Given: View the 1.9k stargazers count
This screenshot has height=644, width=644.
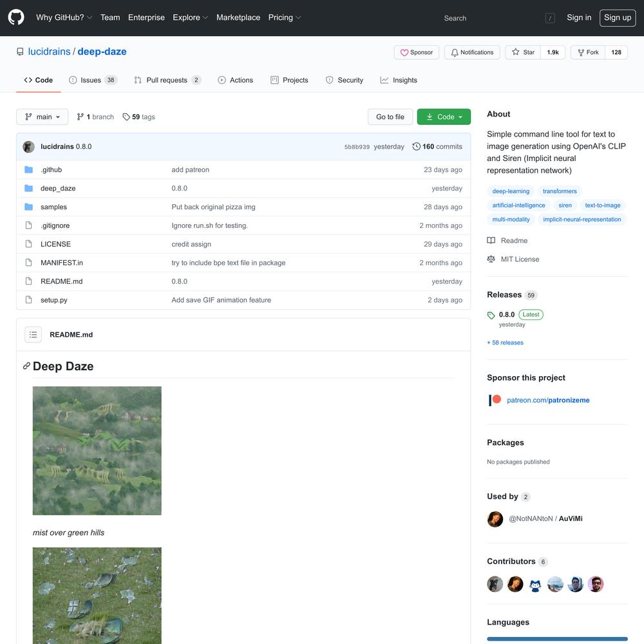Looking at the screenshot, I should [553, 52].
